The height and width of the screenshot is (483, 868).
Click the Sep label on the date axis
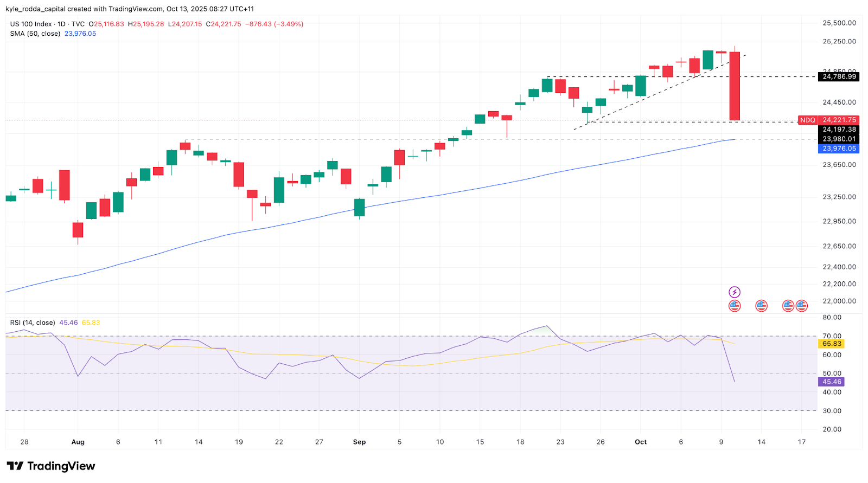pyautogui.click(x=359, y=442)
